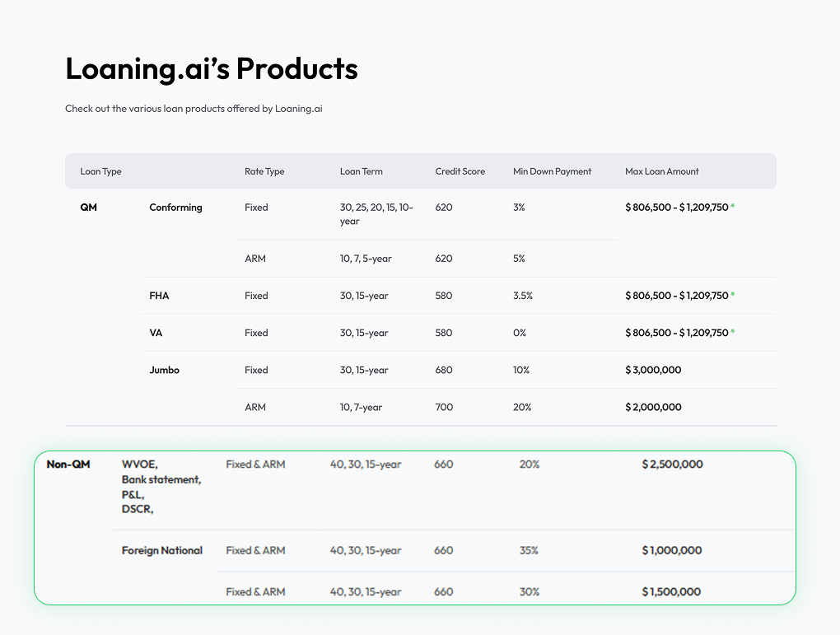Click the $1,500,000 max loan amount
Screen dimensions: 840x635
pos(671,592)
